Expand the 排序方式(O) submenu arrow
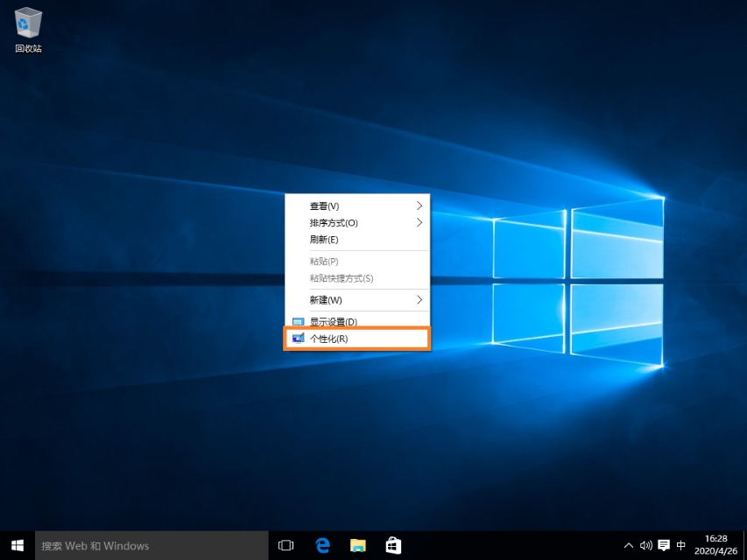 tap(419, 222)
